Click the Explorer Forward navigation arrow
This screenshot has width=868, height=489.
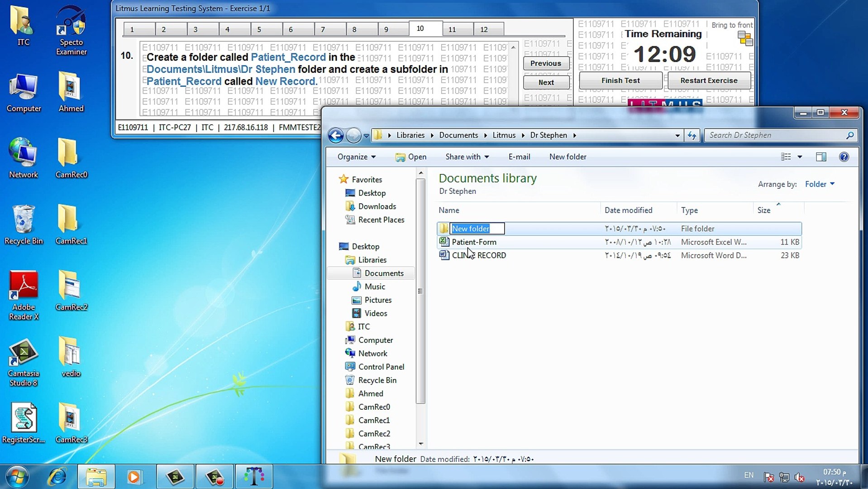pos(353,135)
